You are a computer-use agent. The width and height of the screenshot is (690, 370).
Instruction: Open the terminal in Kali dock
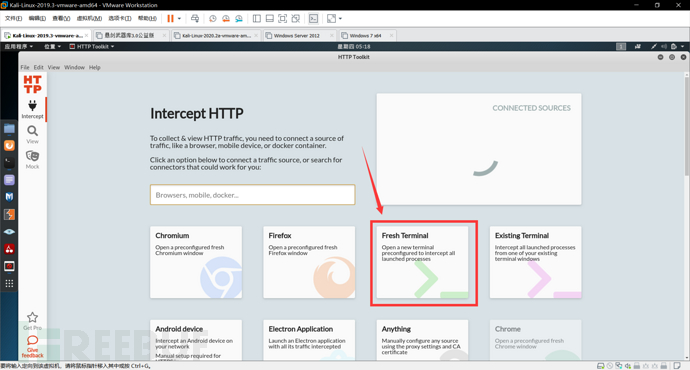pos(9,162)
